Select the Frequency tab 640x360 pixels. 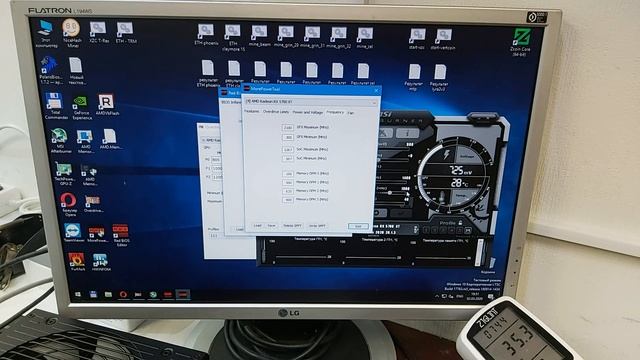(335, 112)
